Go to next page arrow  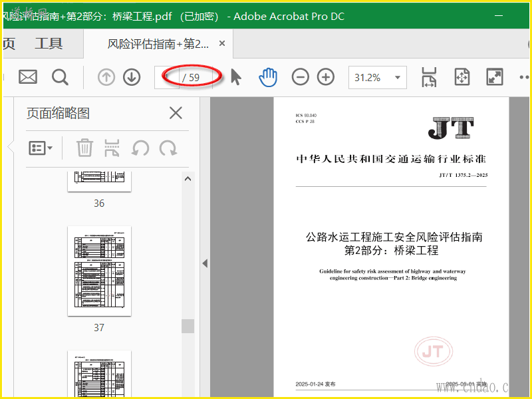click(132, 77)
